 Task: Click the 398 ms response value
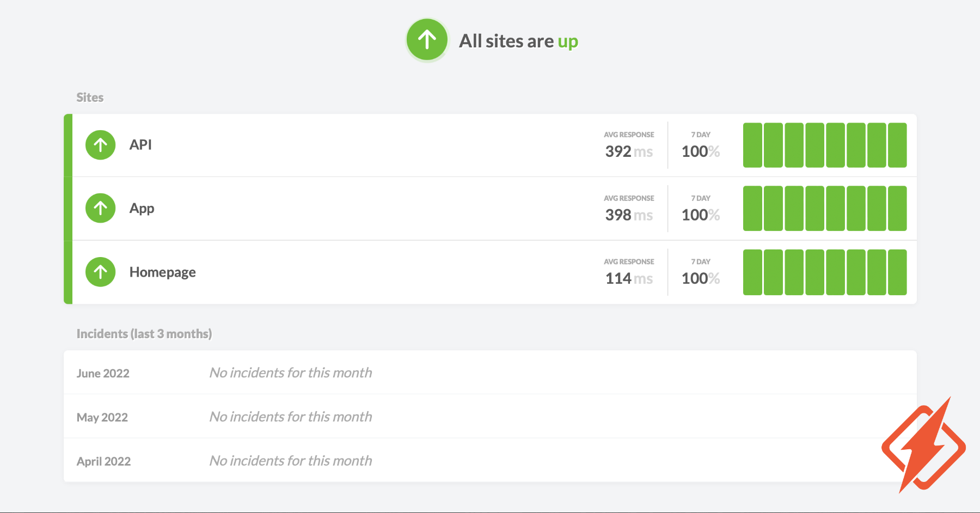click(629, 215)
